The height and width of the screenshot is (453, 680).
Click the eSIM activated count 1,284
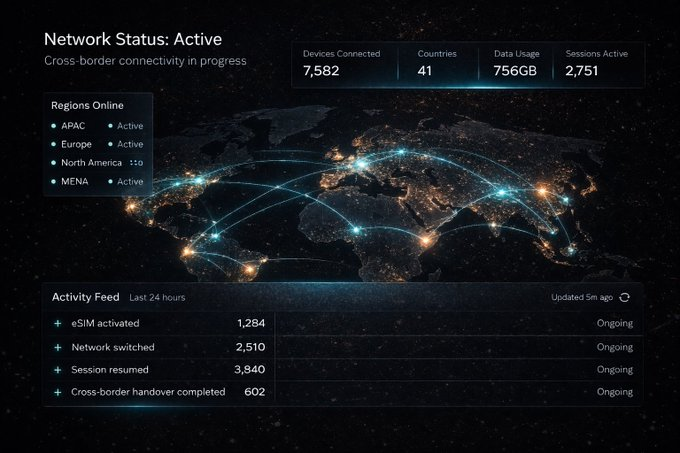click(251, 323)
